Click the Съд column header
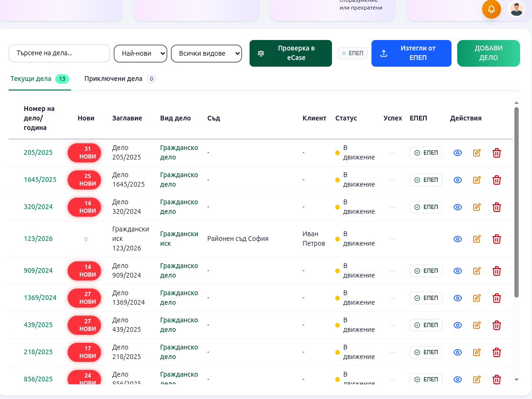The width and height of the screenshot is (532, 399). tap(214, 119)
